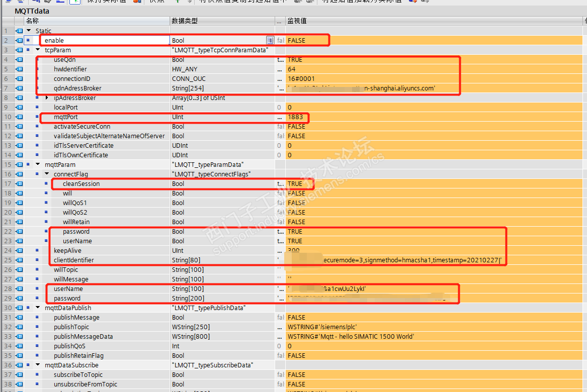This screenshot has width=587, height=392.
Task: Click the enable name edit field
Action: pos(105,40)
